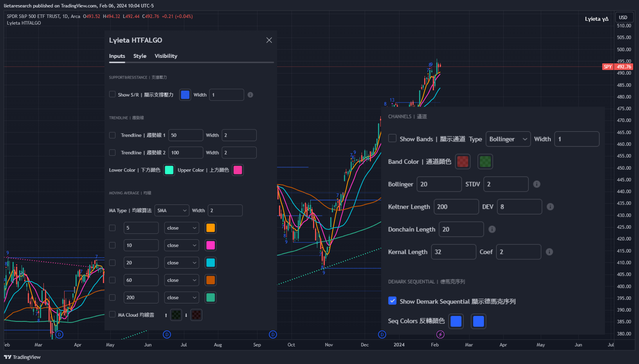
Task: Switch to the Visibility tab
Action: tap(166, 56)
